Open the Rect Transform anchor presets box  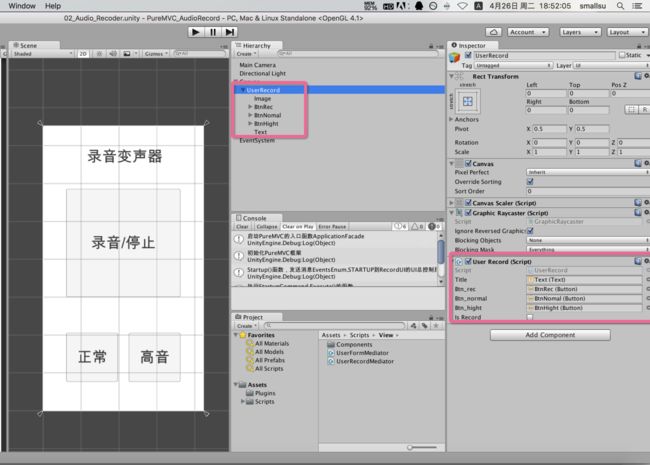468,101
